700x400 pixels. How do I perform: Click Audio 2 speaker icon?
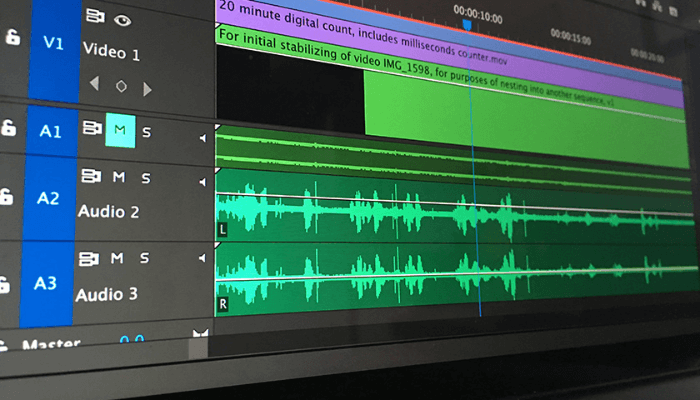click(x=202, y=182)
